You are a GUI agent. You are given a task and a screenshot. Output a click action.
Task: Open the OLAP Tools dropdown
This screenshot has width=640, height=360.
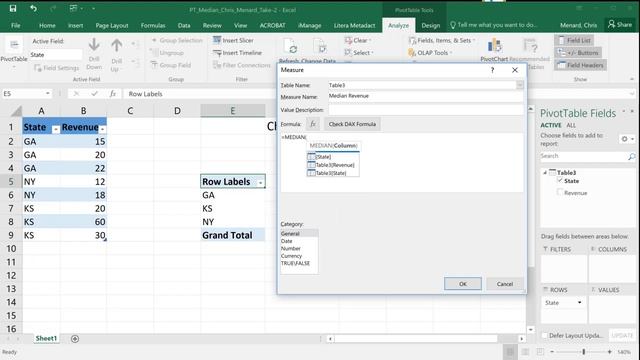(430, 53)
